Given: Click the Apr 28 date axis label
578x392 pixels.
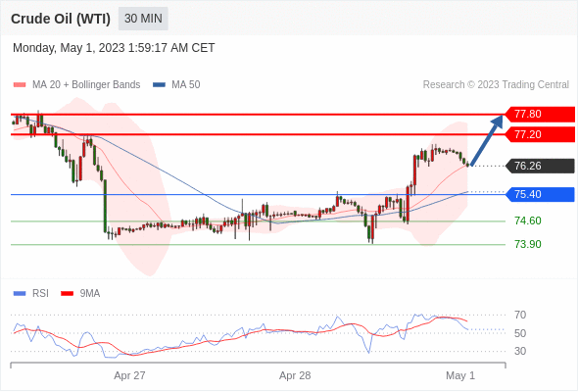Looking at the screenshot, I should [x=295, y=375].
